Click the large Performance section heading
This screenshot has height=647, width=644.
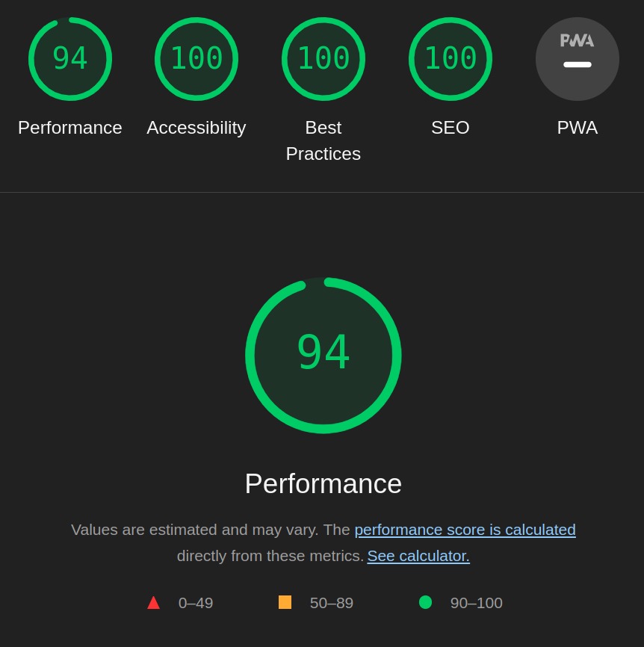323,483
